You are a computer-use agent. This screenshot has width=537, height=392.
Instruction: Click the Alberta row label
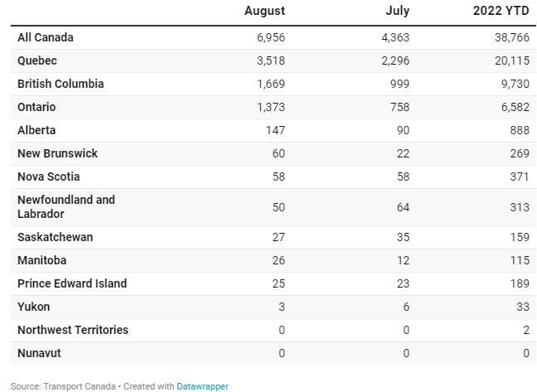(x=38, y=131)
